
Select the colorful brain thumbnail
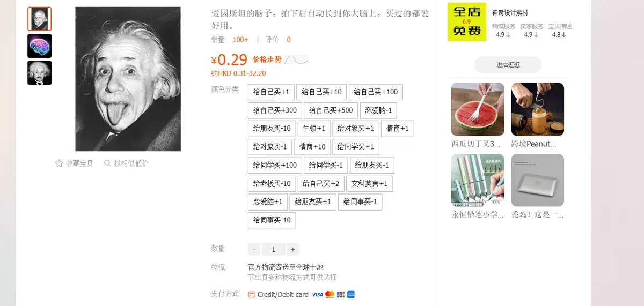(x=40, y=46)
